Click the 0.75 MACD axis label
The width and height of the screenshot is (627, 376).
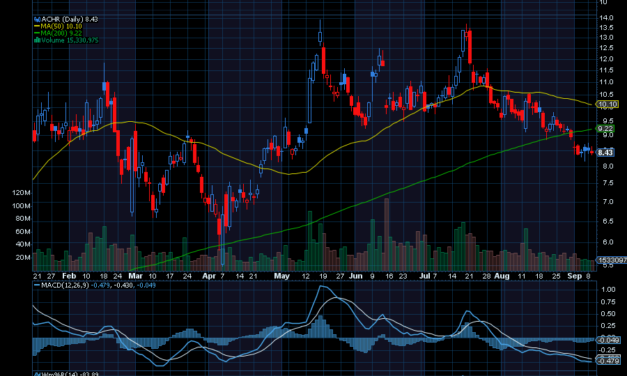point(608,302)
